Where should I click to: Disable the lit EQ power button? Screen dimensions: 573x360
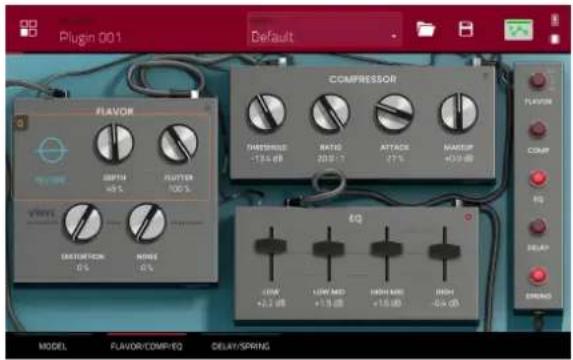[x=538, y=178]
